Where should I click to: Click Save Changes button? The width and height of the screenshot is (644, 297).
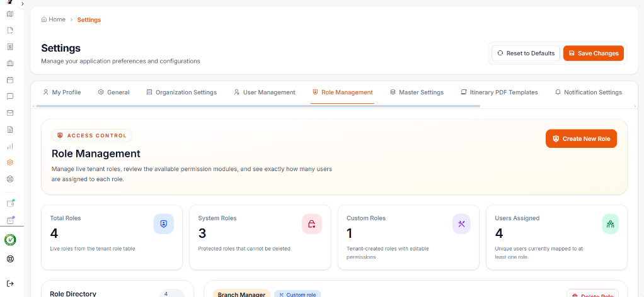[594, 53]
